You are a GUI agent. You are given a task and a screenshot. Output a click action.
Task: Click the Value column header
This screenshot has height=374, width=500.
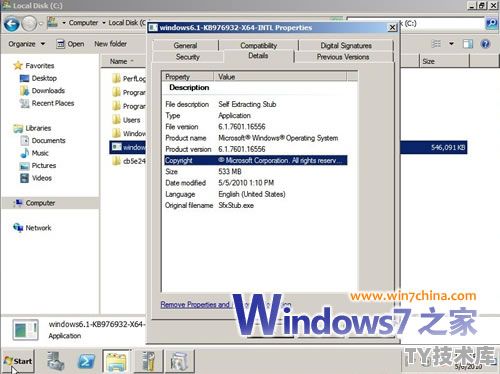280,77
